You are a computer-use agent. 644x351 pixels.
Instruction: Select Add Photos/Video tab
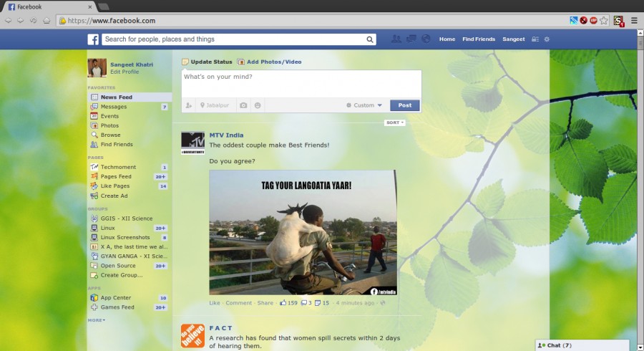270,62
